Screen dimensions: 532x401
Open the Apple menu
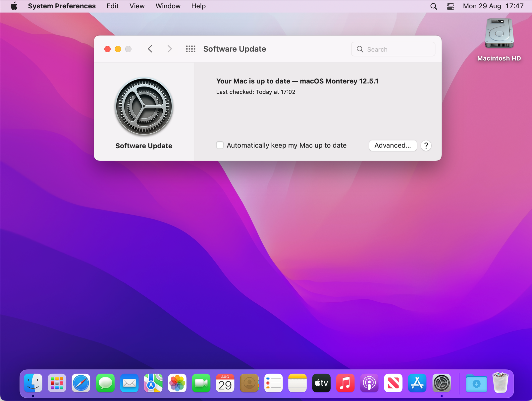(x=14, y=6)
